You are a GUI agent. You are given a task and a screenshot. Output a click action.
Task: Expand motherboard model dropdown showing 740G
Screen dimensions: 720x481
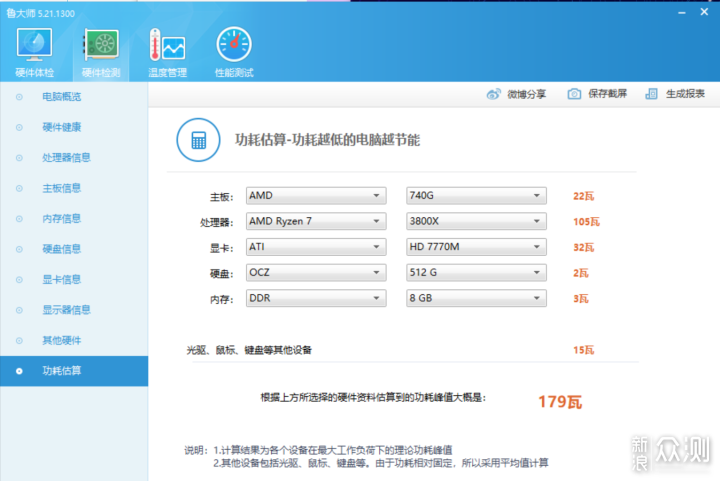(x=476, y=196)
